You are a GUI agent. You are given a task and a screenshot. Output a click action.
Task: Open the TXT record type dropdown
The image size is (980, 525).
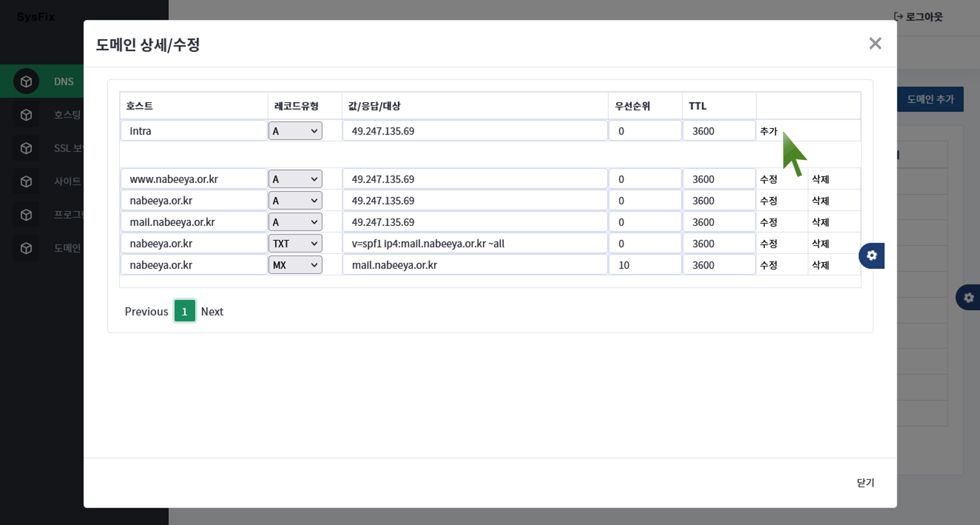[295, 244]
